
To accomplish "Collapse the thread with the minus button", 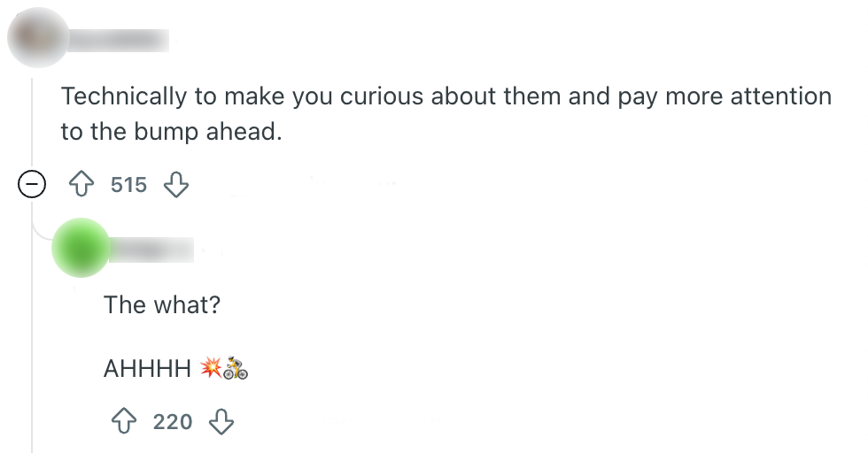I will point(32,185).
